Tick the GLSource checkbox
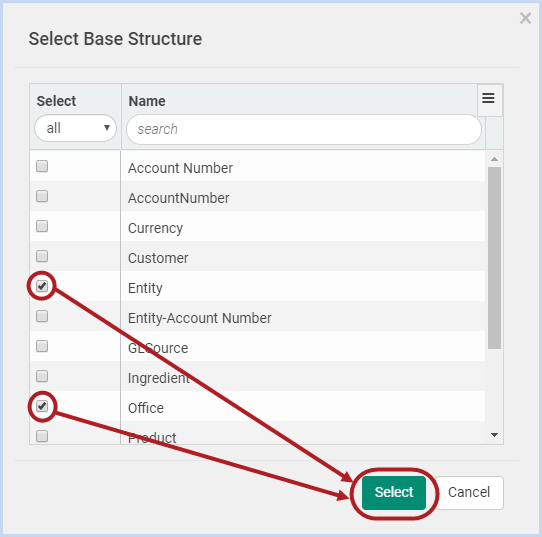This screenshot has height=537, width=542. (42, 346)
